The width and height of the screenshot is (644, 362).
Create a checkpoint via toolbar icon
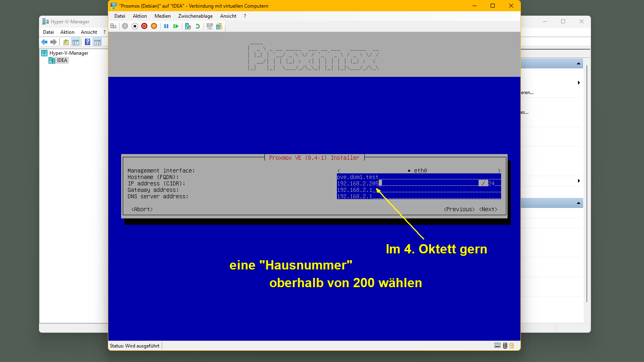188,26
